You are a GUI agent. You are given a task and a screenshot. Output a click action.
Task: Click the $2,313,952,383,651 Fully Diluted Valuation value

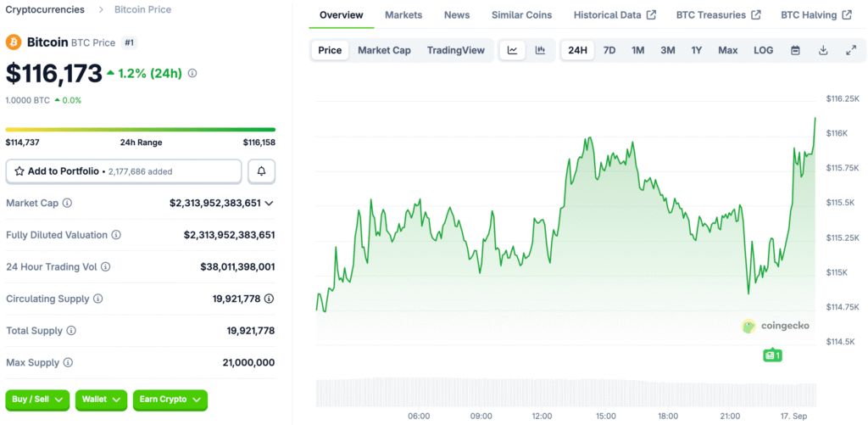(x=229, y=235)
